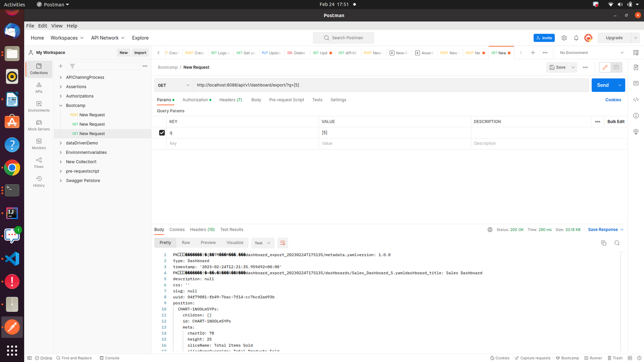Image resolution: width=644 pixels, height=362 pixels.
Task: Click the Send button
Action: [x=603, y=85]
